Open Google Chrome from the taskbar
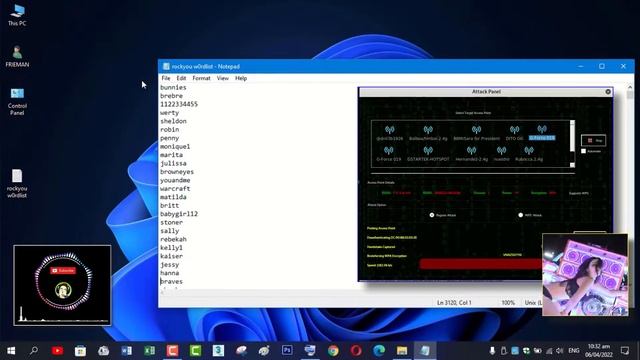The height and width of the screenshot is (360, 640). coord(333,351)
